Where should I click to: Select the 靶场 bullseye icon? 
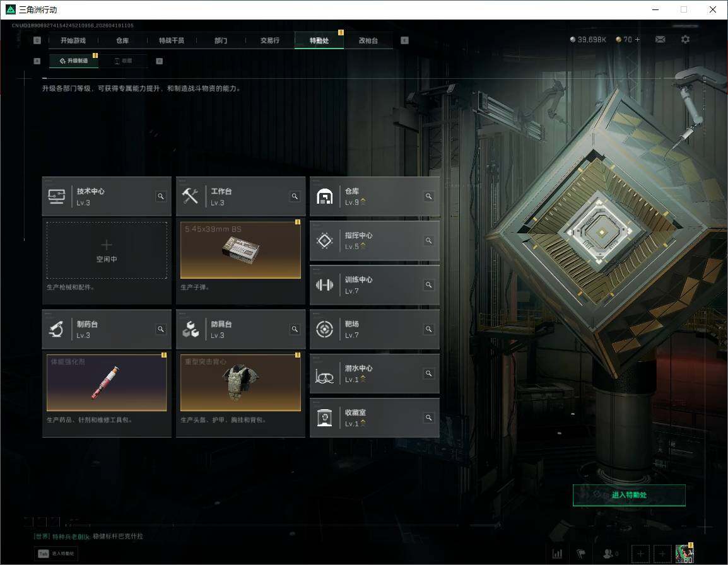click(324, 329)
